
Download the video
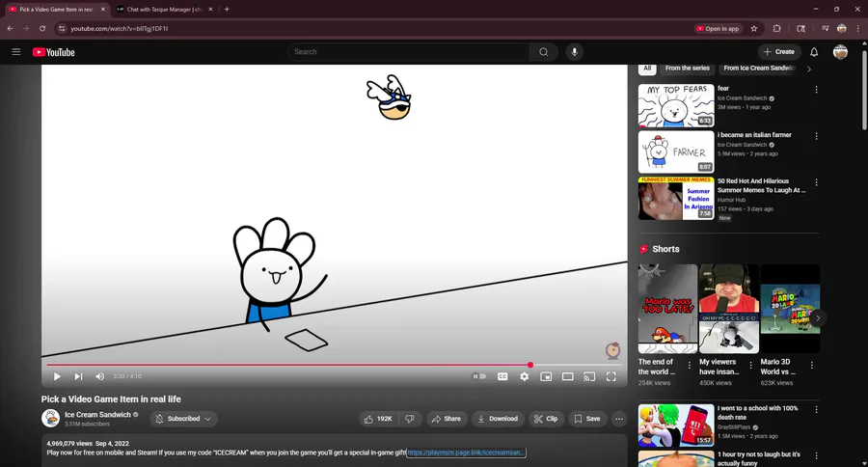coord(498,419)
